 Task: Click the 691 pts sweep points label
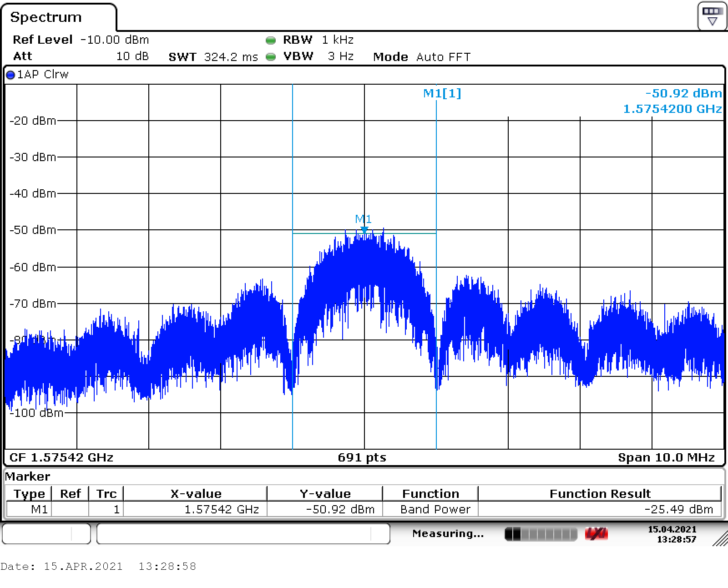point(362,457)
